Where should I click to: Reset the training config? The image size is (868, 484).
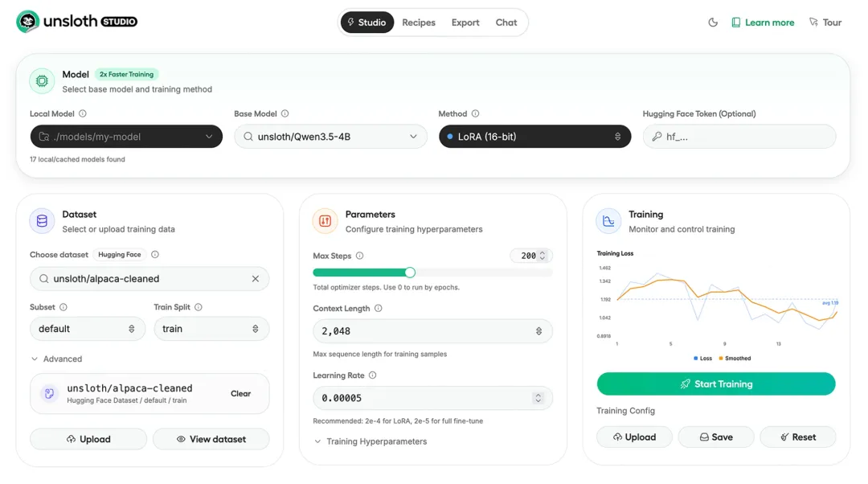[798, 437]
